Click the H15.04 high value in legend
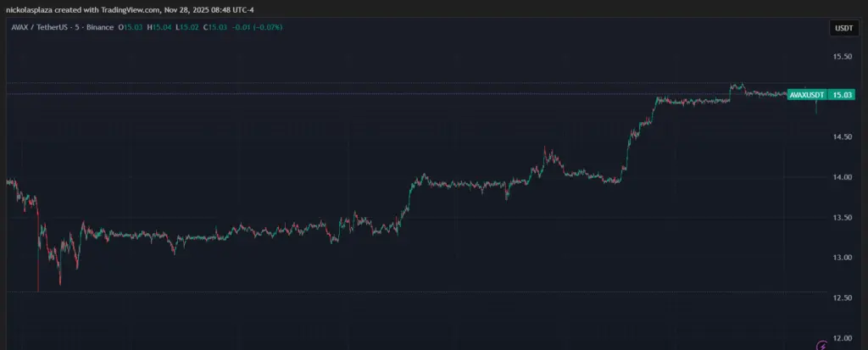The width and height of the screenshot is (868, 350). point(159,27)
